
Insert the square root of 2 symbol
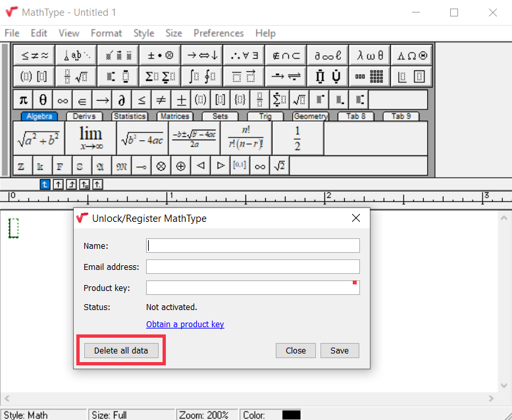pyautogui.click(x=279, y=166)
